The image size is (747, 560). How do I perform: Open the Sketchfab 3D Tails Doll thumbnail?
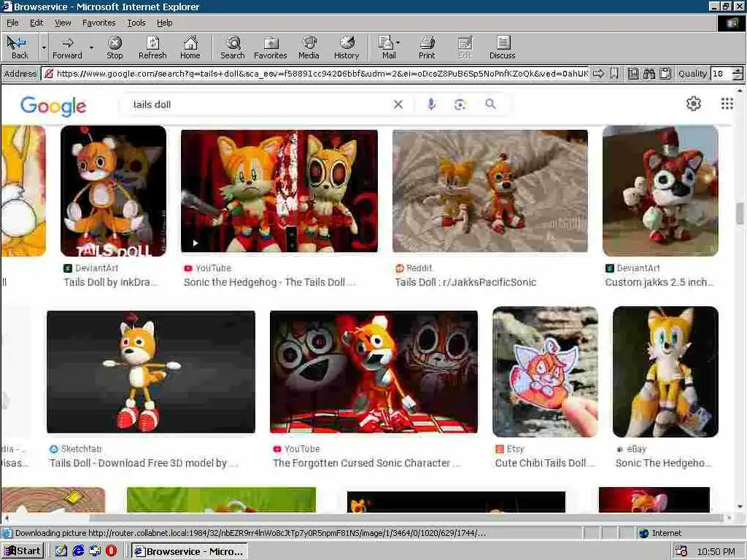[150, 372]
